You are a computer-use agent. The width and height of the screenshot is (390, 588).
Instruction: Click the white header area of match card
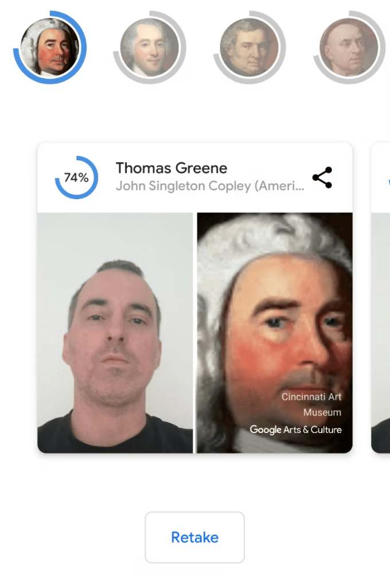pyautogui.click(x=195, y=177)
